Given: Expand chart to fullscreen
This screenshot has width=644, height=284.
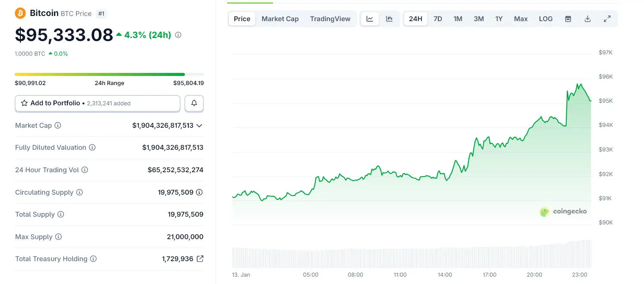Looking at the screenshot, I should pyautogui.click(x=607, y=19).
